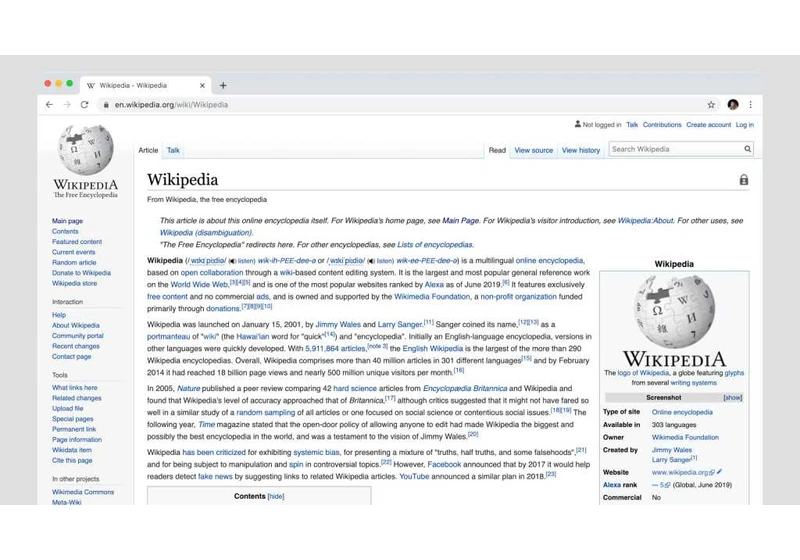Click the Permanent link tool
Image resolution: width=800 pixels, height=560 pixels.
(74, 429)
